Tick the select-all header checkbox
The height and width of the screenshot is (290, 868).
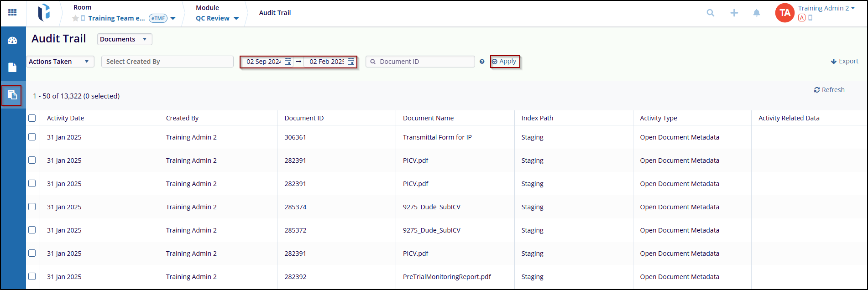pos(32,118)
